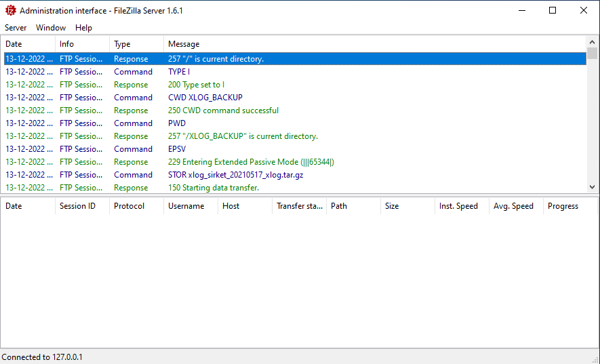Click Progress column header
The height and width of the screenshot is (364, 600).
(x=571, y=206)
